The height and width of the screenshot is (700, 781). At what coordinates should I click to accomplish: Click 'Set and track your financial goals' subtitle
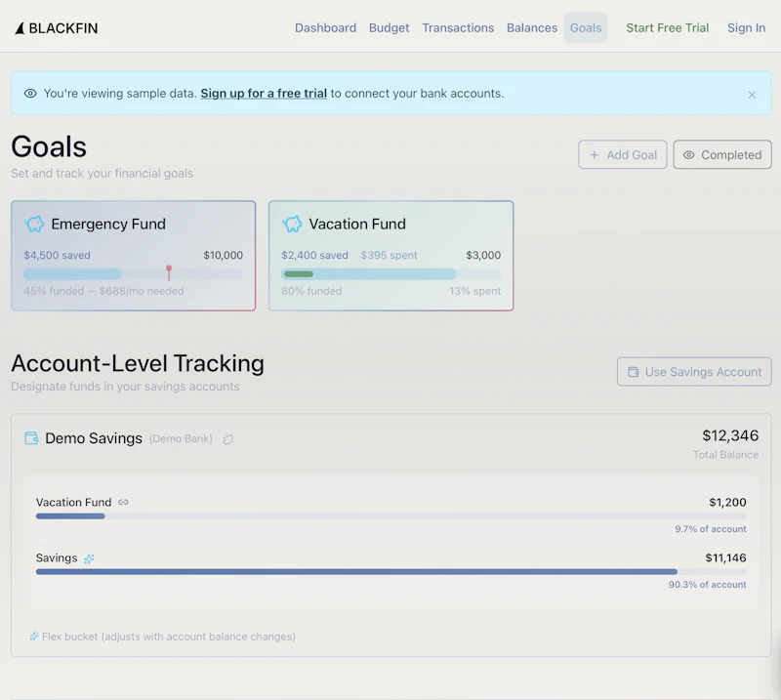(x=103, y=174)
